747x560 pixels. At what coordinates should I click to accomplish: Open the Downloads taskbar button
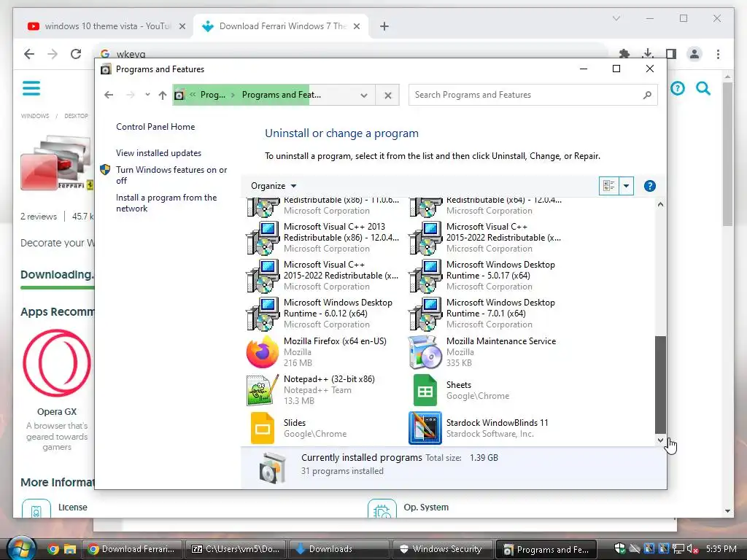pos(338,549)
